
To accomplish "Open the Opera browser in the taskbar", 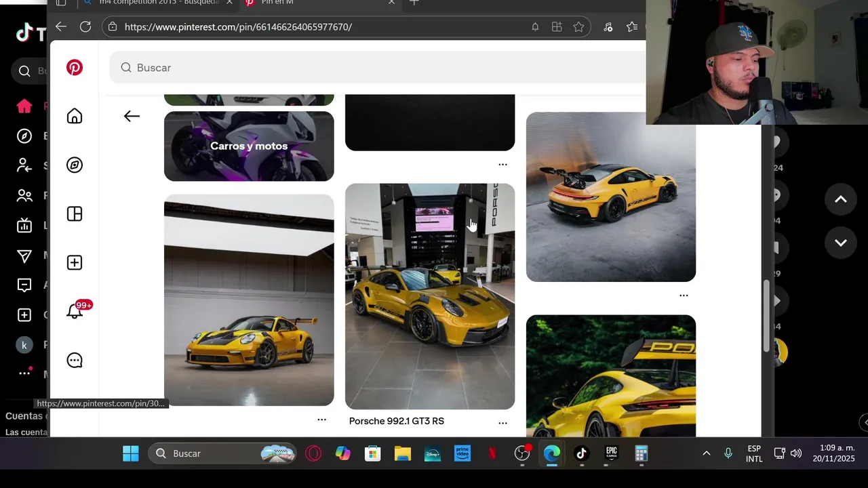I will pos(313,453).
